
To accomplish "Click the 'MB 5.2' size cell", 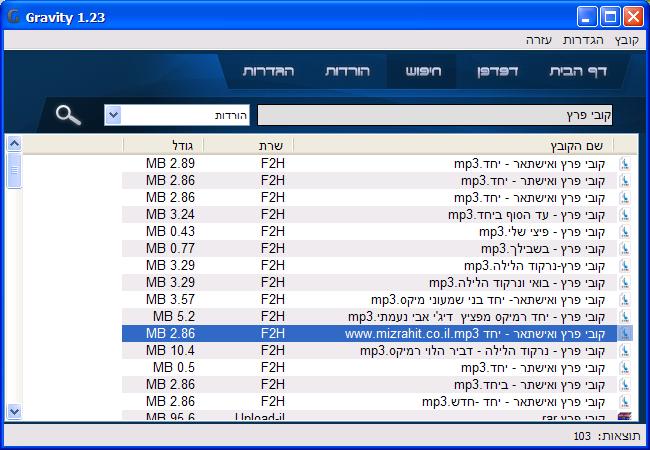I will tap(174, 317).
